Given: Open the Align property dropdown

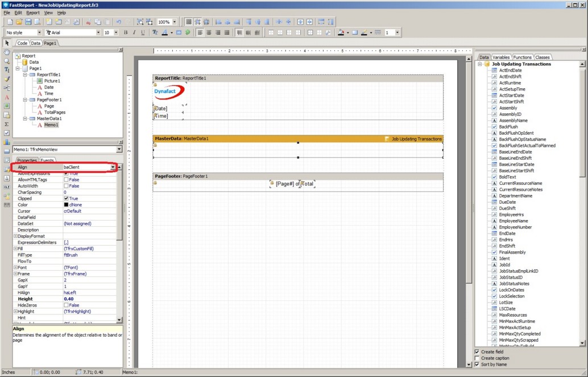Looking at the screenshot, I should (113, 167).
